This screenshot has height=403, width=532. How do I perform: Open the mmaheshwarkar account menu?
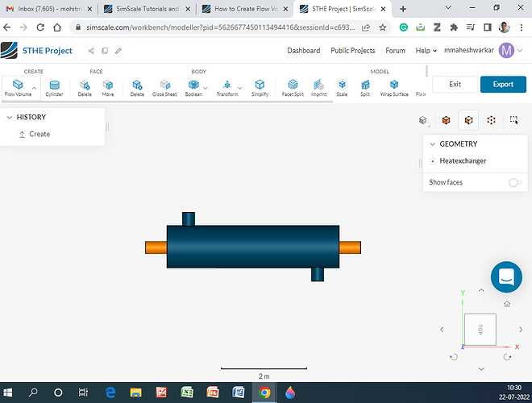(483, 51)
